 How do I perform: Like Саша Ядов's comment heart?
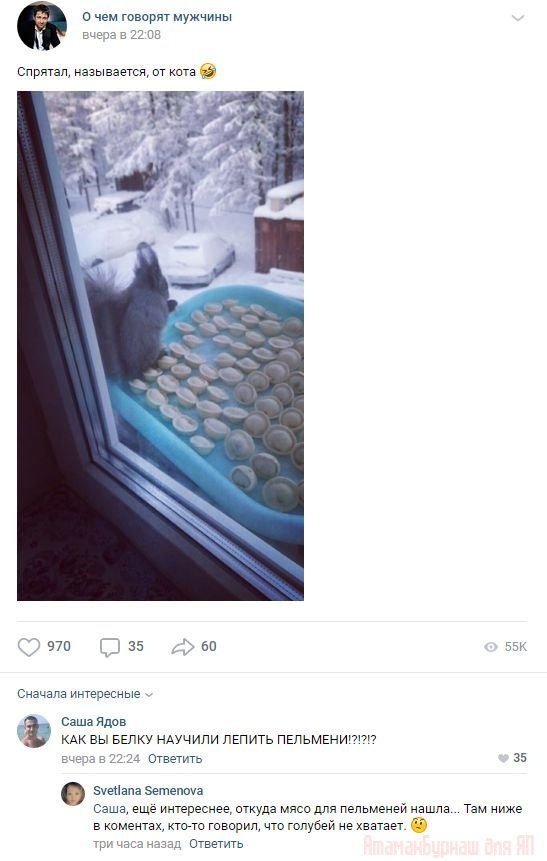503,758
